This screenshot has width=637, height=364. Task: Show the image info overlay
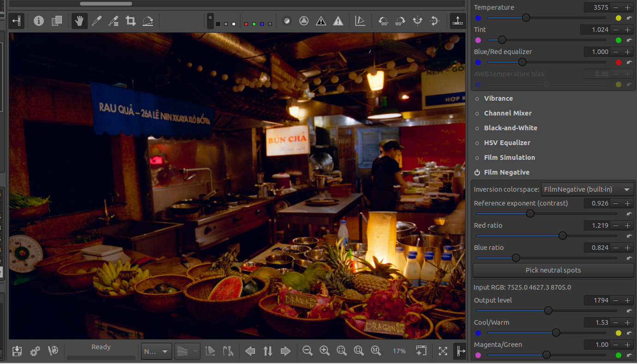[39, 21]
